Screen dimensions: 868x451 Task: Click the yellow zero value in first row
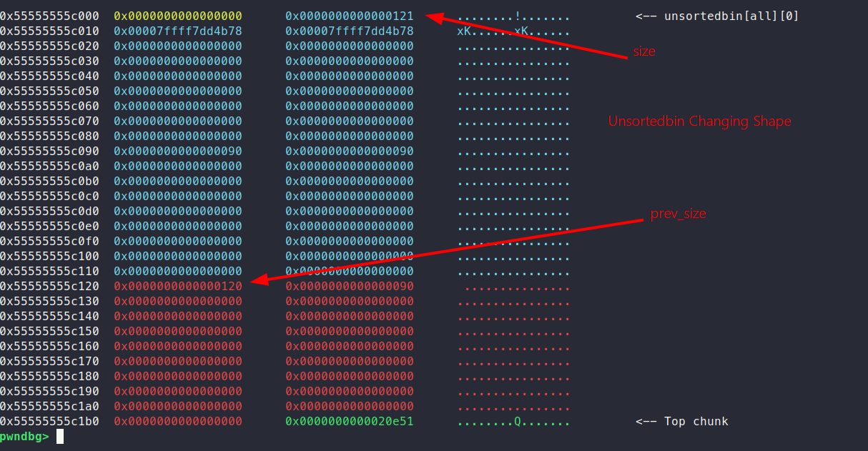pyautogui.click(x=177, y=16)
